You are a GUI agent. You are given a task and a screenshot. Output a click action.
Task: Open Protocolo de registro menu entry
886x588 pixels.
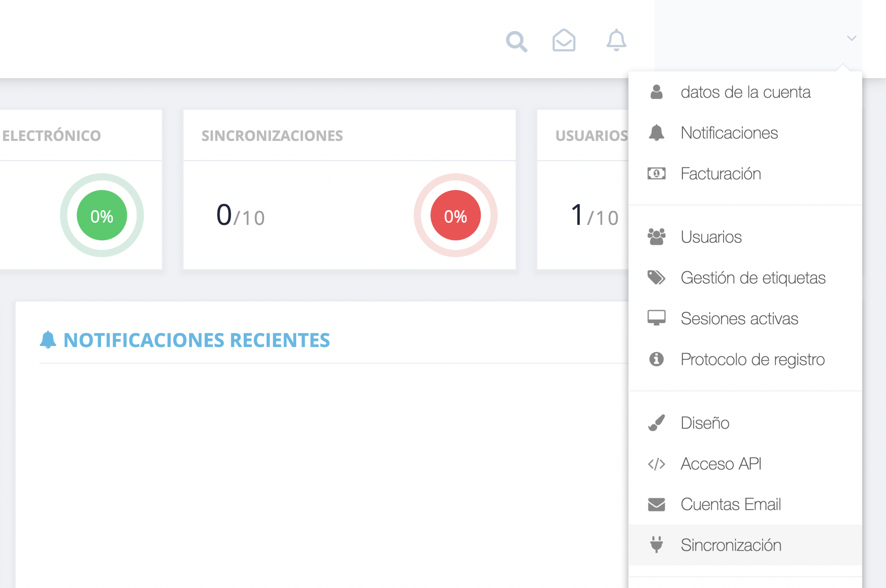[745, 360]
